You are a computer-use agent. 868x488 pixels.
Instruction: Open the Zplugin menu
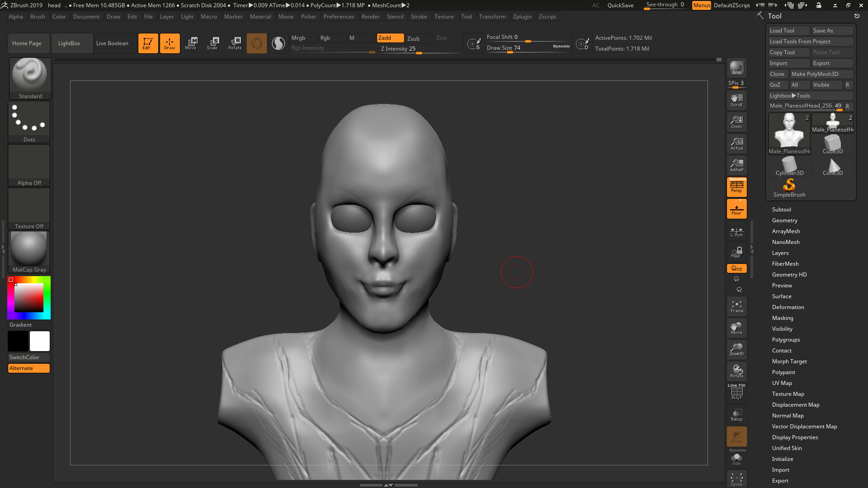point(522,17)
